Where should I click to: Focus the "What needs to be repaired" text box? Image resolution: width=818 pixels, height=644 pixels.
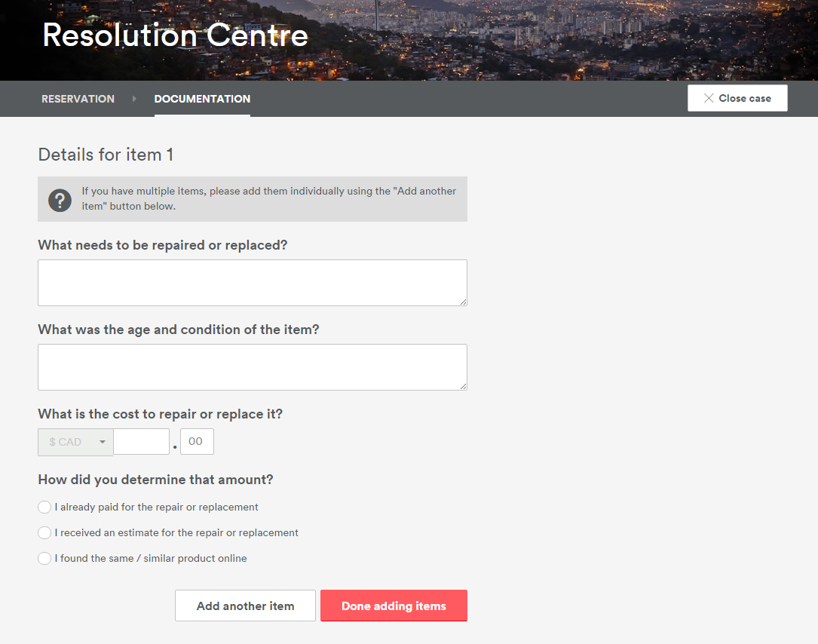(252, 283)
